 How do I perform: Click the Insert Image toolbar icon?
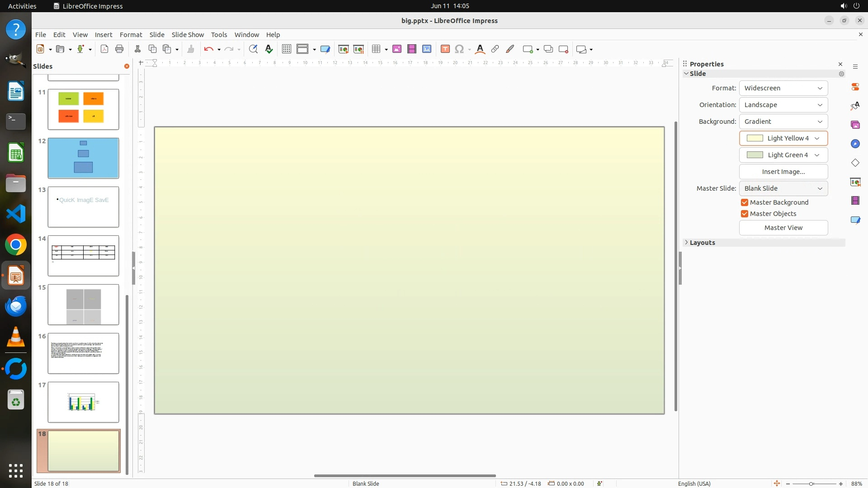(x=396, y=49)
